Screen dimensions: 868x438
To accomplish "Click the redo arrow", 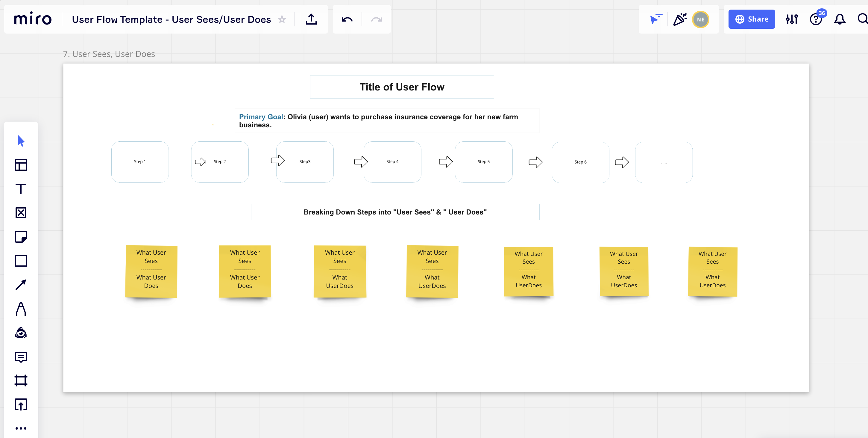I will [376, 19].
